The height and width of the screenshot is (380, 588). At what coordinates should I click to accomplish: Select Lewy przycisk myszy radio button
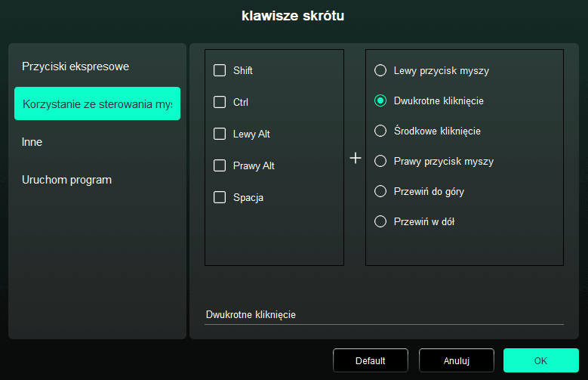pos(381,70)
